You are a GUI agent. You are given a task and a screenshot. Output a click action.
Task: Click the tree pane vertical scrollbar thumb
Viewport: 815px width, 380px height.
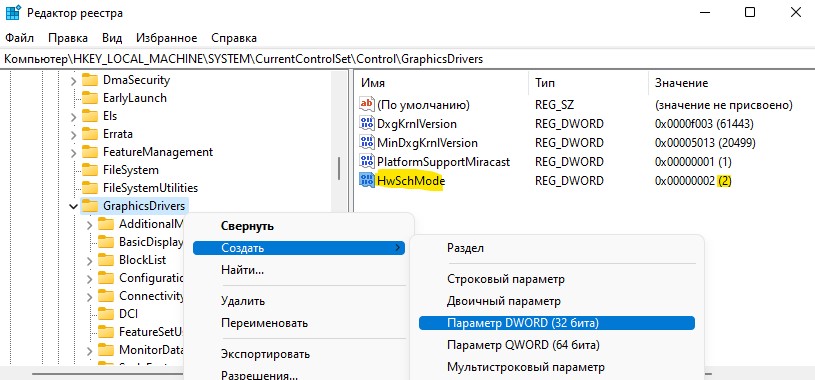(x=339, y=168)
